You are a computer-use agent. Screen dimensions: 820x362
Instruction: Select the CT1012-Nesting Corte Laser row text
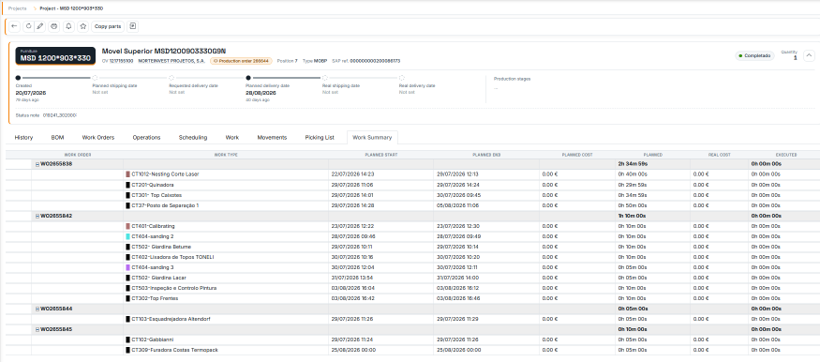click(x=165, y=174)
